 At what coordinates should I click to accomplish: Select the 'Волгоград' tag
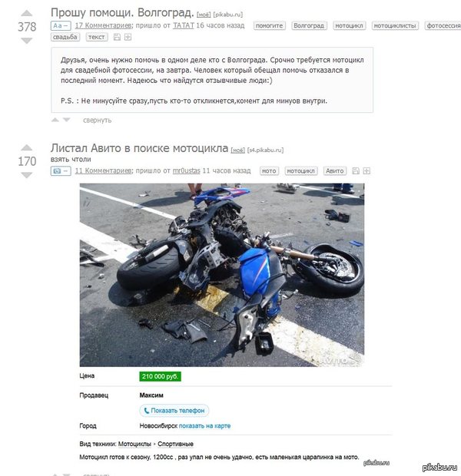(309, 25)
